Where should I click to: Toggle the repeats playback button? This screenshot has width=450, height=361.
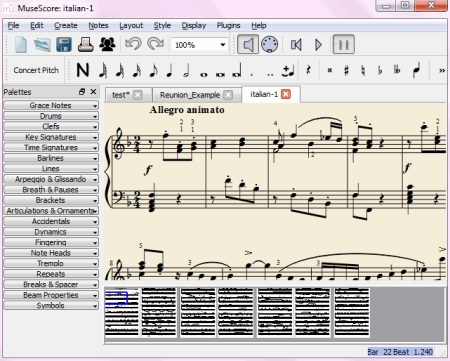click(x=344, y=44)
